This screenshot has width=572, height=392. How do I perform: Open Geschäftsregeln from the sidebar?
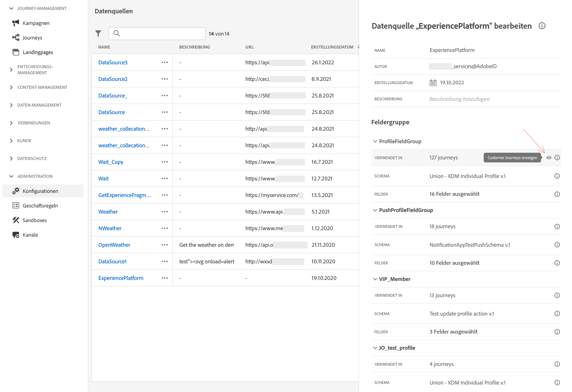click(40, 206)
